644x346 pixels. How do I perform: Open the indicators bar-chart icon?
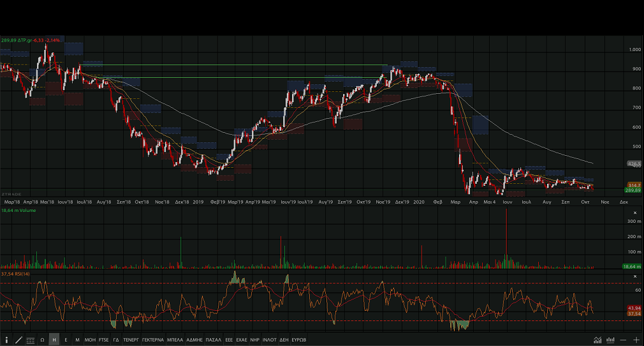click(x=611, y=340)
